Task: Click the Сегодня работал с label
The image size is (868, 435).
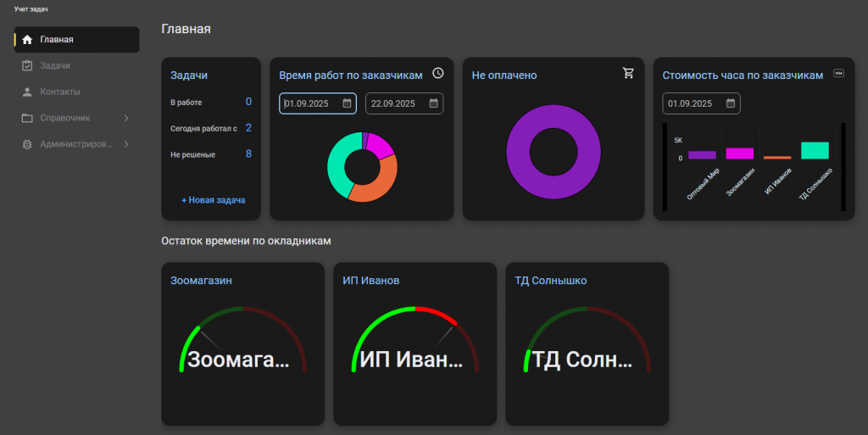Action: point(203,128)
